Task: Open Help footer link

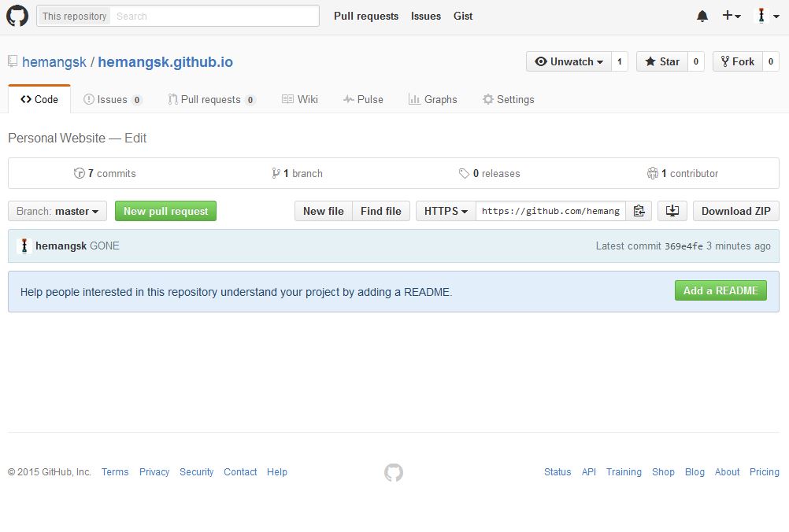Action: [277, 472]
